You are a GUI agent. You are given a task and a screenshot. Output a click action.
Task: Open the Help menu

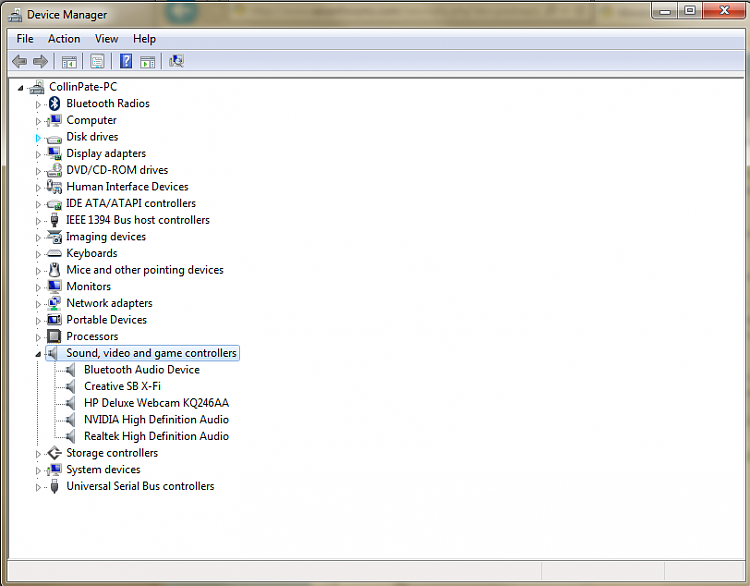click(144, 39)
